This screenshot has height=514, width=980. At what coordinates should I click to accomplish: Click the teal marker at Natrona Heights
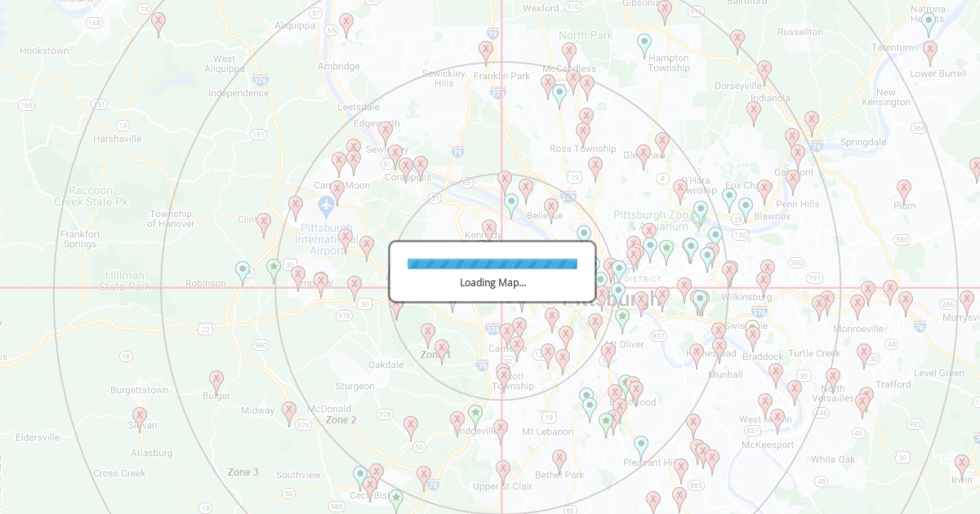click(929, 22)
